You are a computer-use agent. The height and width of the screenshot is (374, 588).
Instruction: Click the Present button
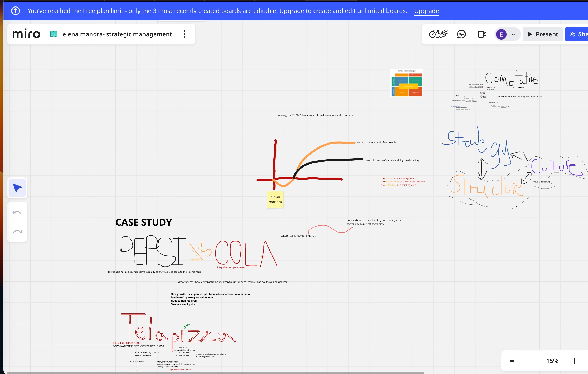(x=543, y=34)
